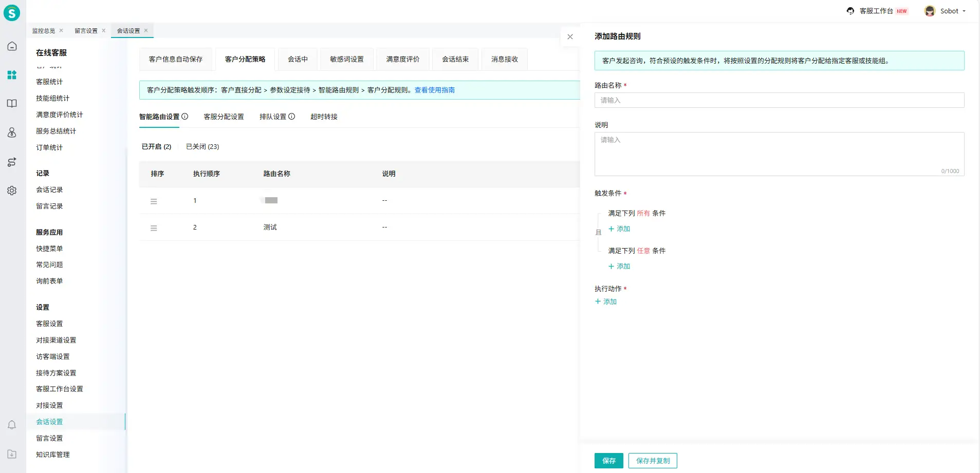Click the home icon in left sidebar
The image size is (980, 473).
12,46
